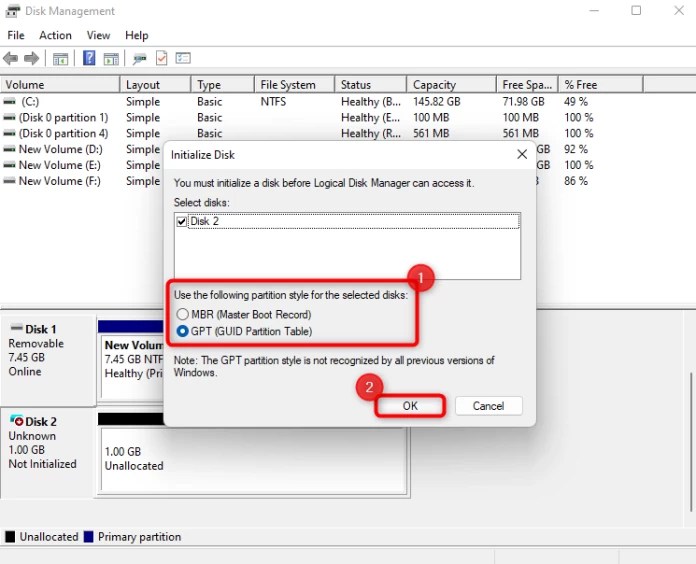Toggle the Disk 2 checkbox in Select disks
The height and width of the screenshot is (564, 696).
pyautogui.click(x=181, y=221)
